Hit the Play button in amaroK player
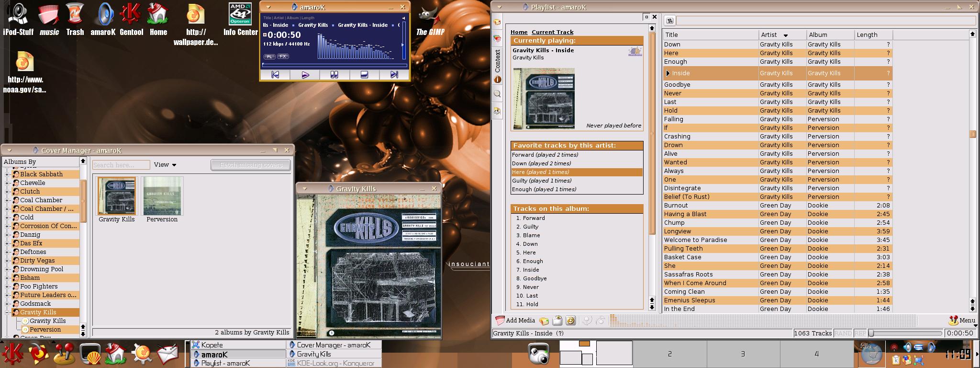Viewport: 980px width, 368px height. (305, 75)
